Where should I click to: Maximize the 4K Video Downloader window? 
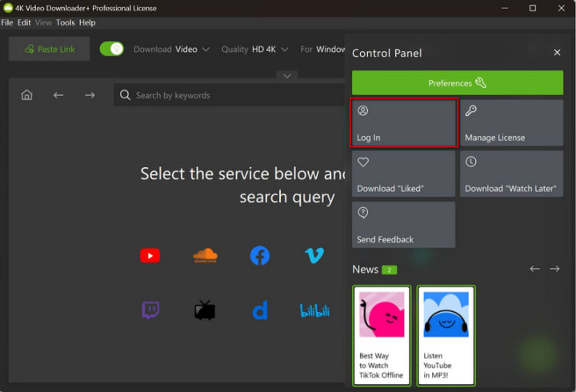[x=533, y=8]
